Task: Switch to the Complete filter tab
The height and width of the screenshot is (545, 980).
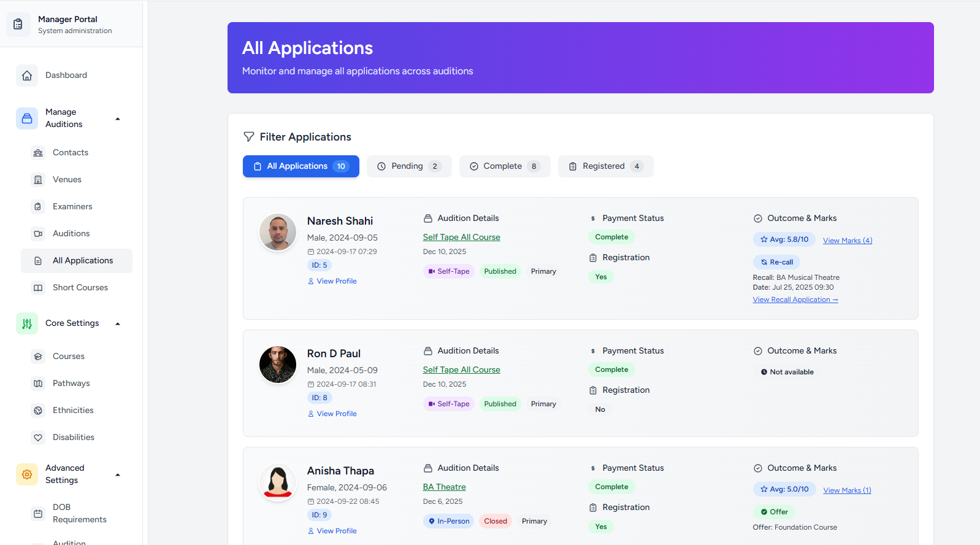Action: (504, 166)
